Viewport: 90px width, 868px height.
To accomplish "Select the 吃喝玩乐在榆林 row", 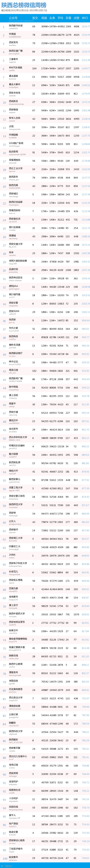I will click(x=45, y=446).
